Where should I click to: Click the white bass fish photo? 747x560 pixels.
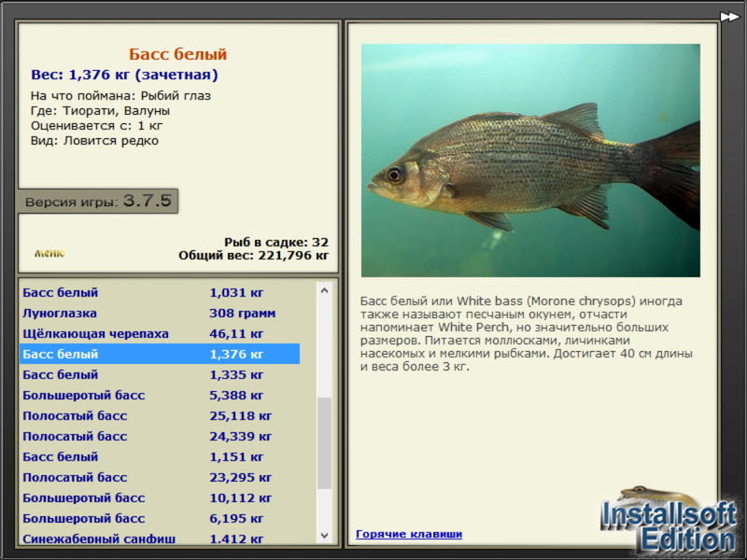[x=530, y=160]
